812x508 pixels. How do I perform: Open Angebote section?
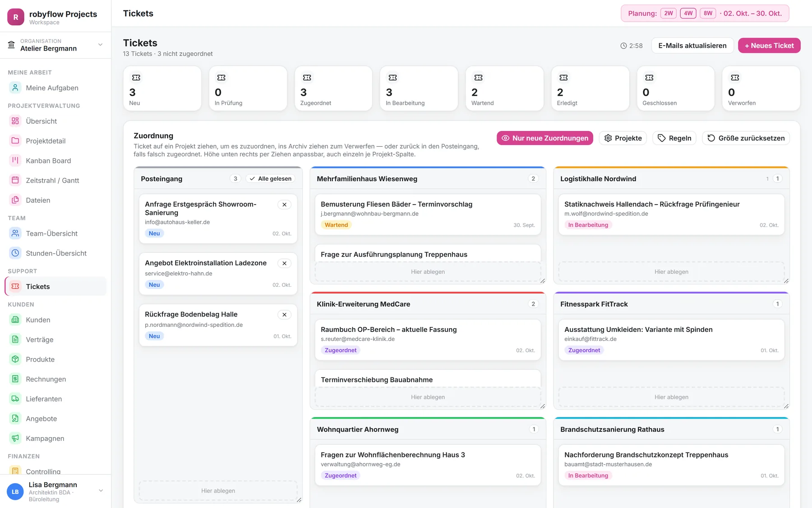[x=55, y=419]
